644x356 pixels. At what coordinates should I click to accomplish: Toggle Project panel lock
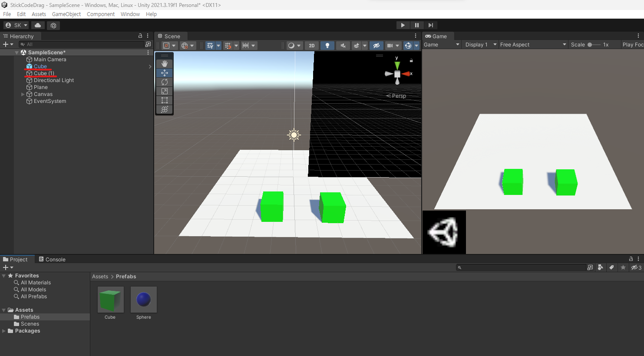click(x=631, y=259)
